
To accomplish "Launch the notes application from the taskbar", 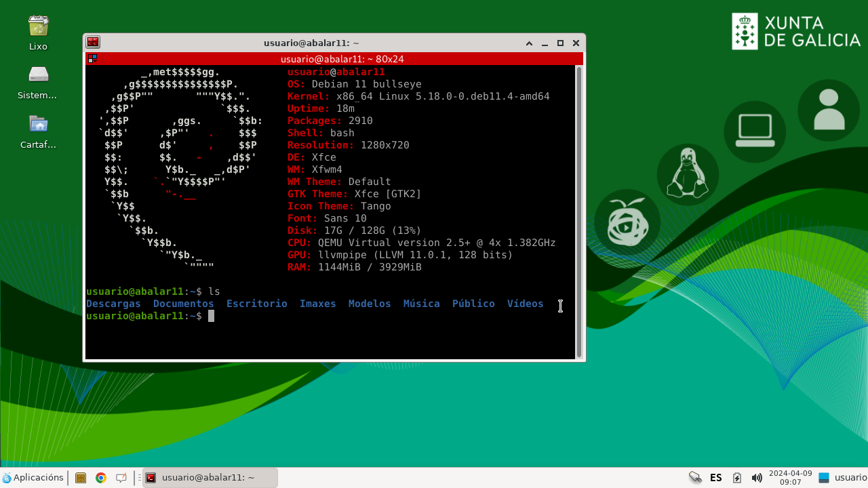I will tap(121, 477).
